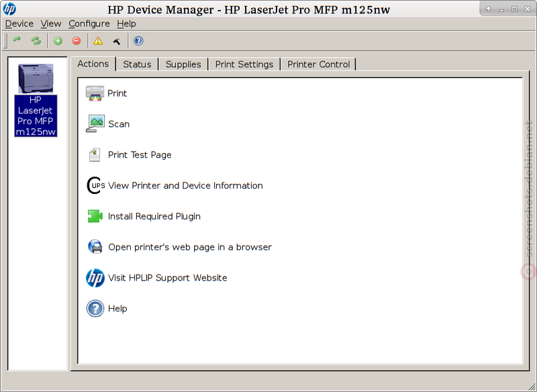Viewport: 537px width, 392px height.
Task: Click the black hammer toolbar icon
Action: 117,42
